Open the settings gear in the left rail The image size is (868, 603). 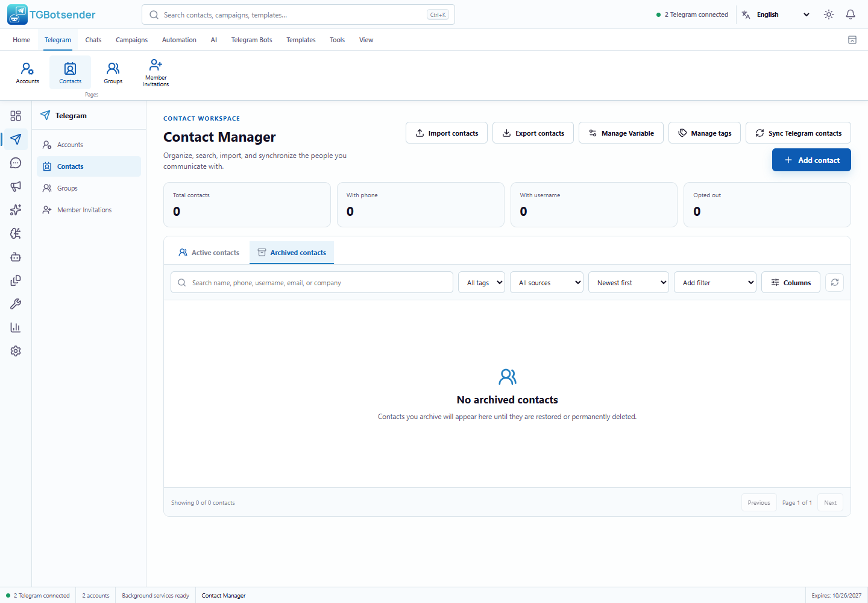click(x=16, y=351)
